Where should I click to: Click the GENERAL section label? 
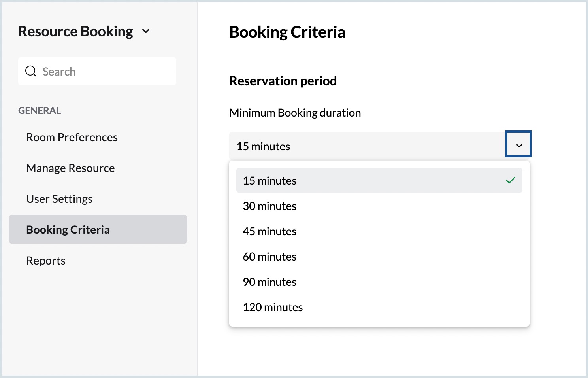coord(40,110)
